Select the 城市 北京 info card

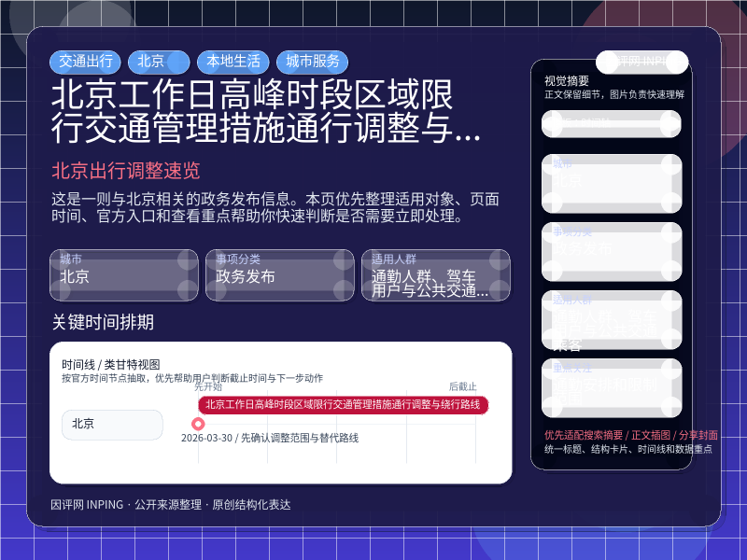(124, 275)
